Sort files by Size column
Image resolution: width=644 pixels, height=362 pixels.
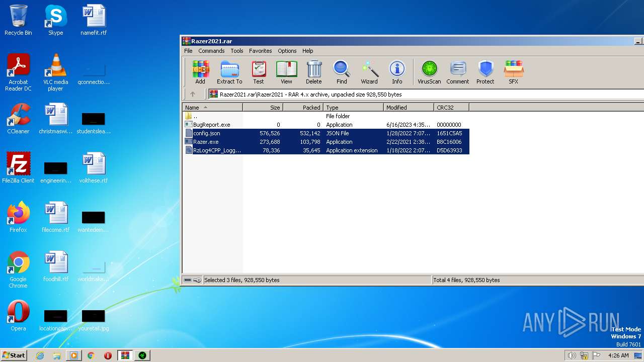263,108
